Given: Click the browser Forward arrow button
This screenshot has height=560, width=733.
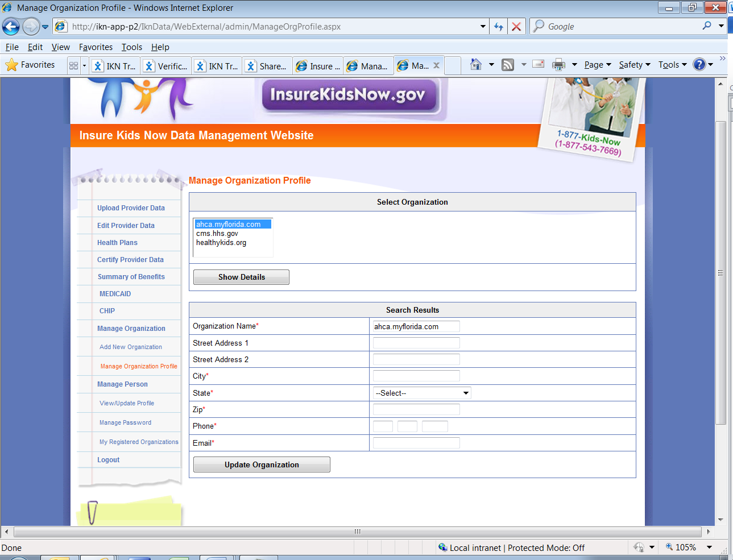Looking at the screenshot, I should point(31,26).
